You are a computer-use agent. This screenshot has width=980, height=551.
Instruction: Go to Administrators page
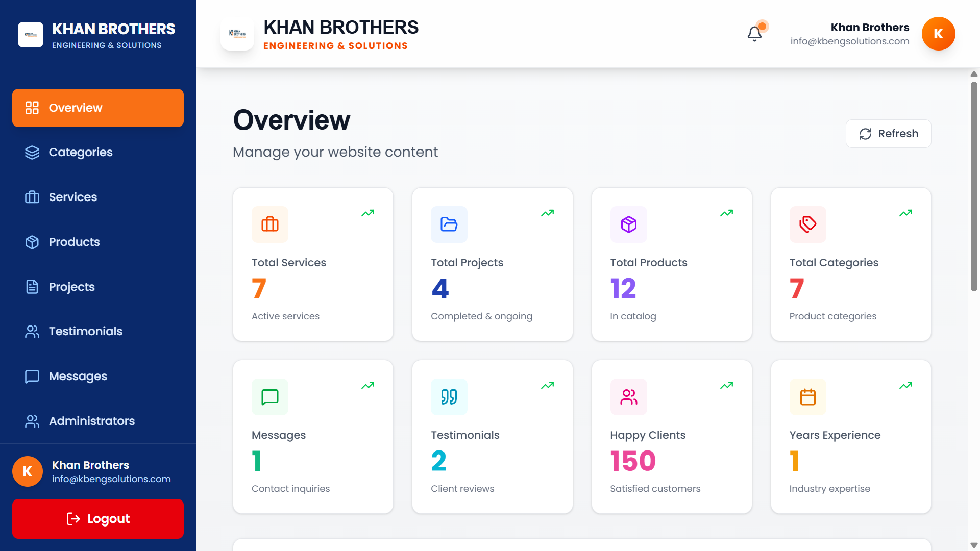pyautogui.click(x=98, y=421)
